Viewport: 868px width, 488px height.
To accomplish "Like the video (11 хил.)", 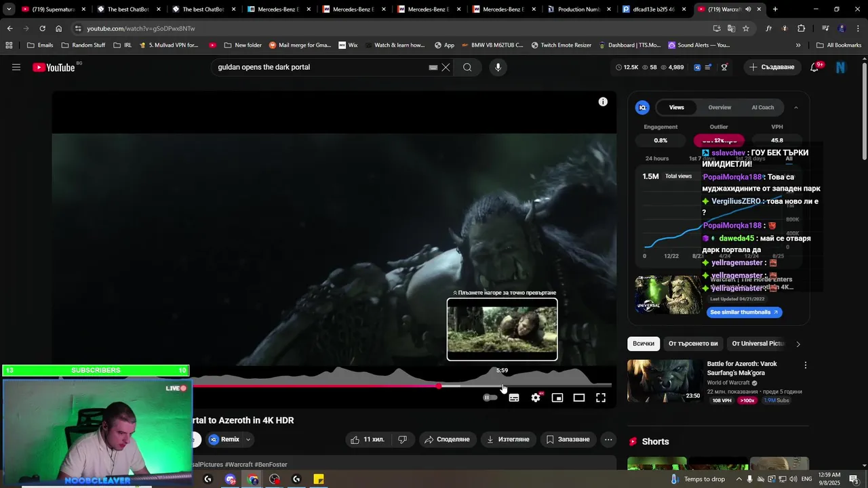I will 367,439.
